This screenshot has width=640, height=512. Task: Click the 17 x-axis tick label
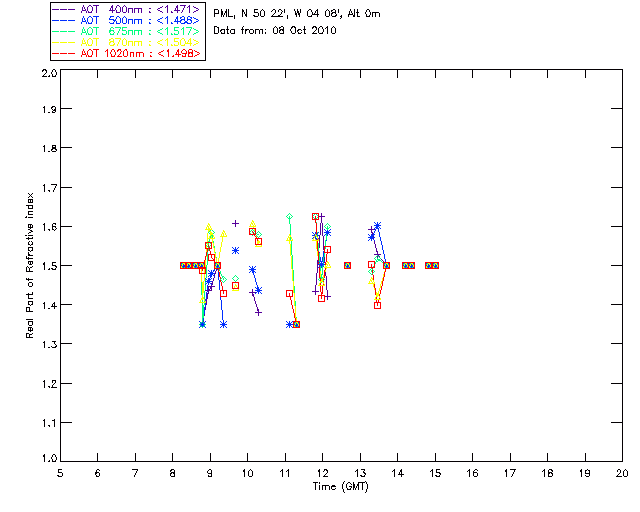[510, 473]
